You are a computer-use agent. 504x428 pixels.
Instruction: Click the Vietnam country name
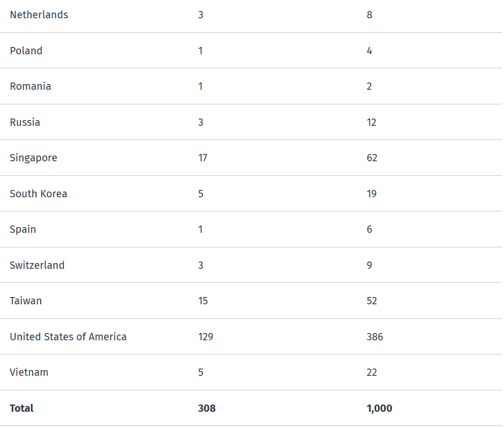[29, 372]
